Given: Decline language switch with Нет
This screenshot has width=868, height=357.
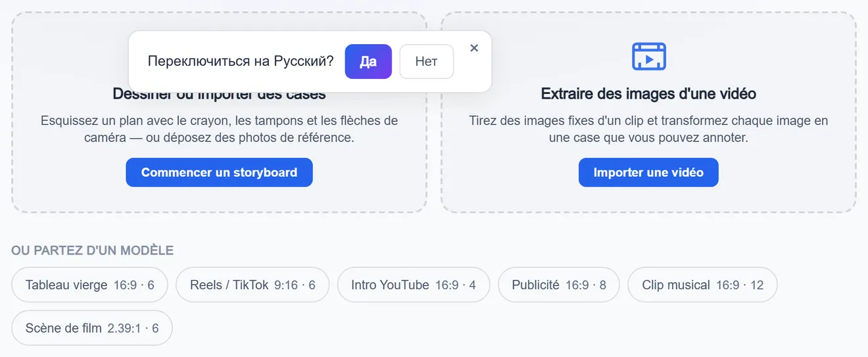Looking at the screenshot, I should point(426,61).
